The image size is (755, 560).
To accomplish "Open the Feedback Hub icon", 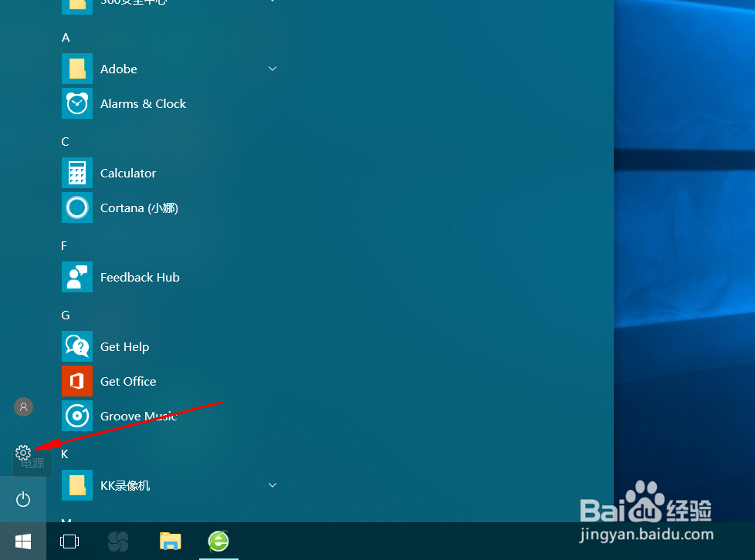I will tap(77, 277).
